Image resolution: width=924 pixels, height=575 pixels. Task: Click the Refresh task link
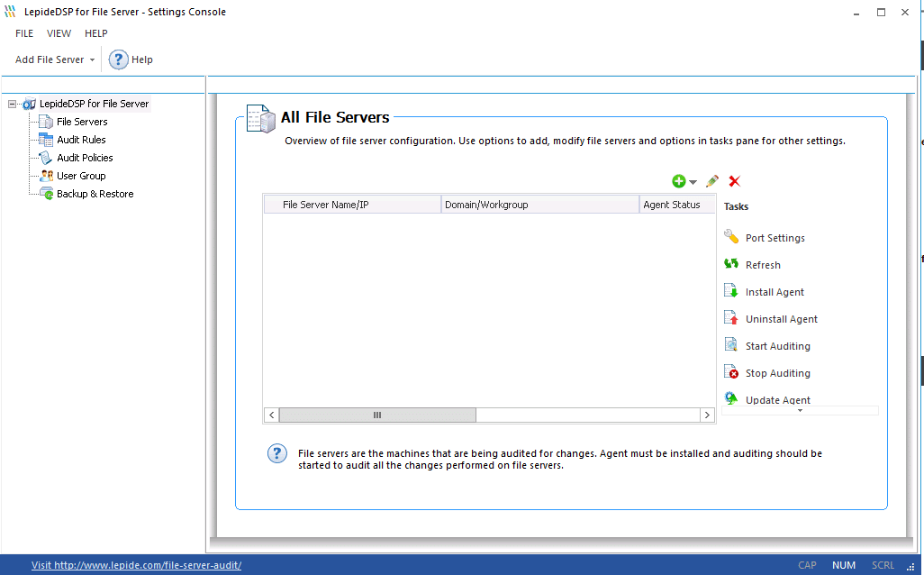coord(763,265)
